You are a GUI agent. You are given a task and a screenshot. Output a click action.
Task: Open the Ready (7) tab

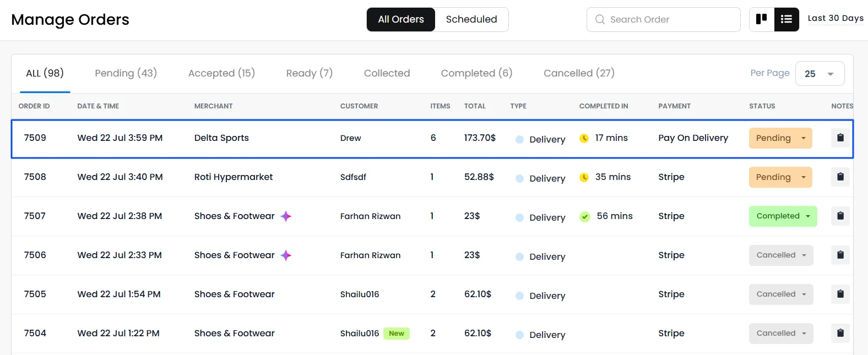[x=310, y=73]
